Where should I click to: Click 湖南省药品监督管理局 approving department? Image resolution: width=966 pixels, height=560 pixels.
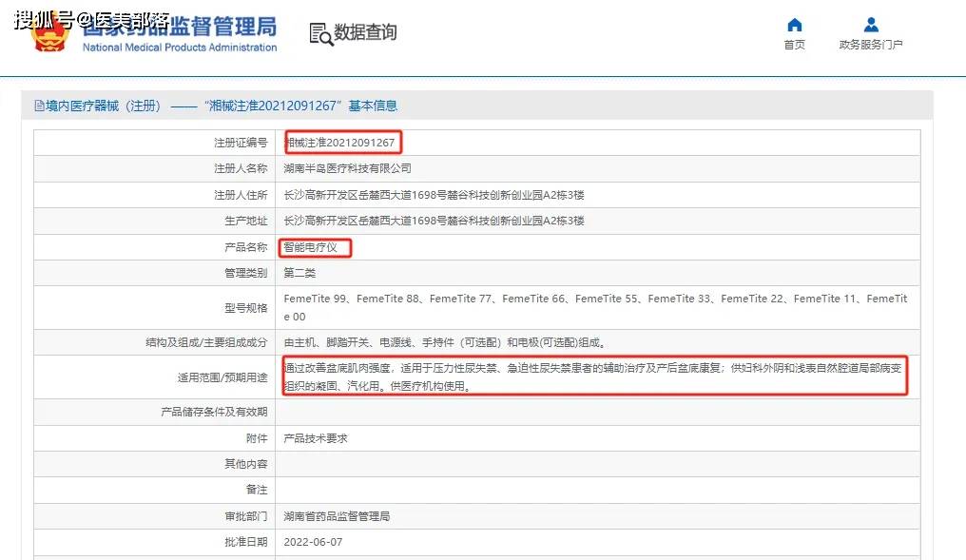[337, 516]
